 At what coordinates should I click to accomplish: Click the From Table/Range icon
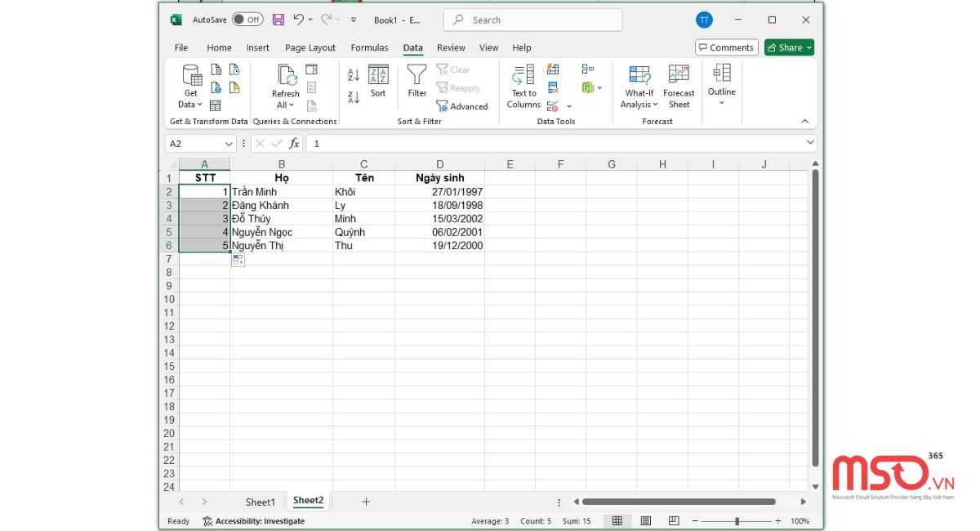tap(216, 105)
